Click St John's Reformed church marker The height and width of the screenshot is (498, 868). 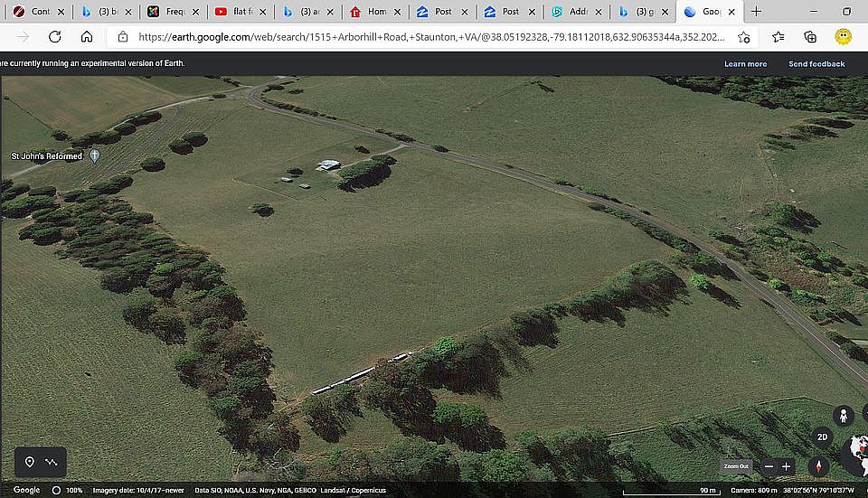tap(95, 155)
